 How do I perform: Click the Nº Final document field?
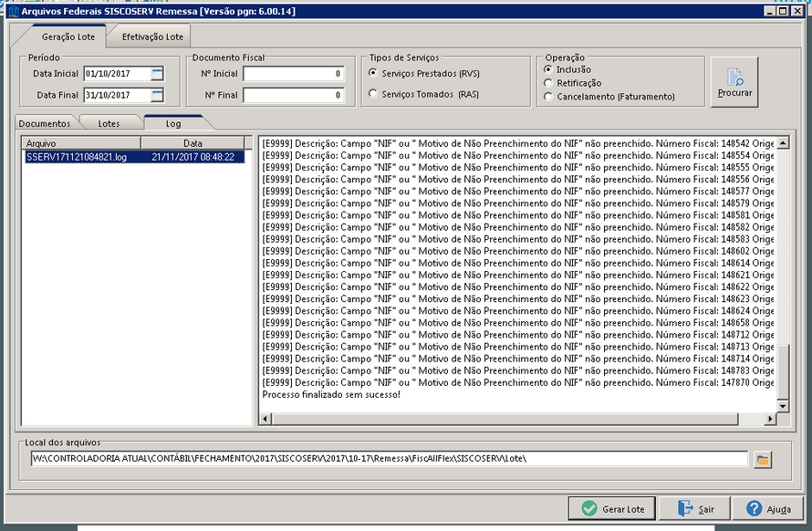click(294, 95)
